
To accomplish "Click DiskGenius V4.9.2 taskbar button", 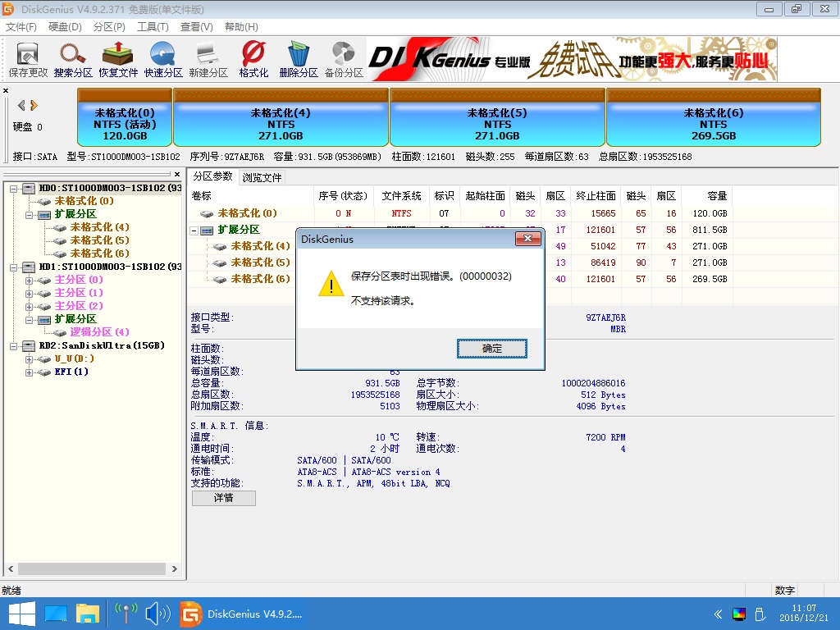I will tap(242, 614).
